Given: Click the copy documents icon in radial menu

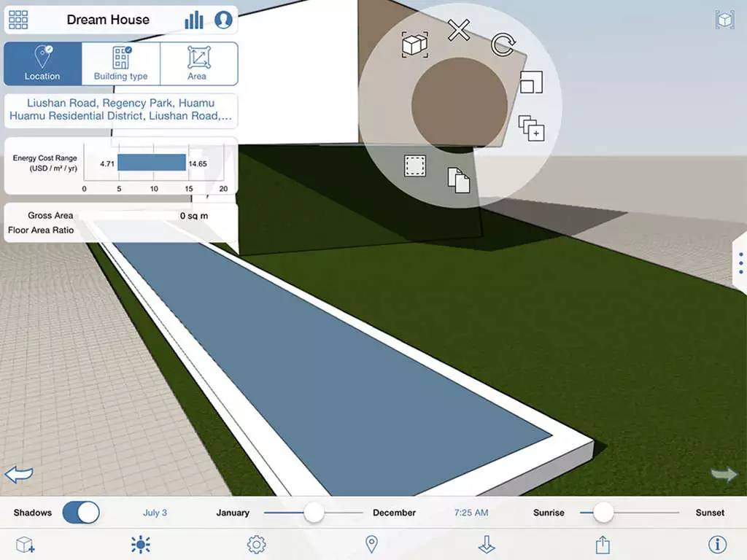Looking at the screenshot, I should pos(458,180).
